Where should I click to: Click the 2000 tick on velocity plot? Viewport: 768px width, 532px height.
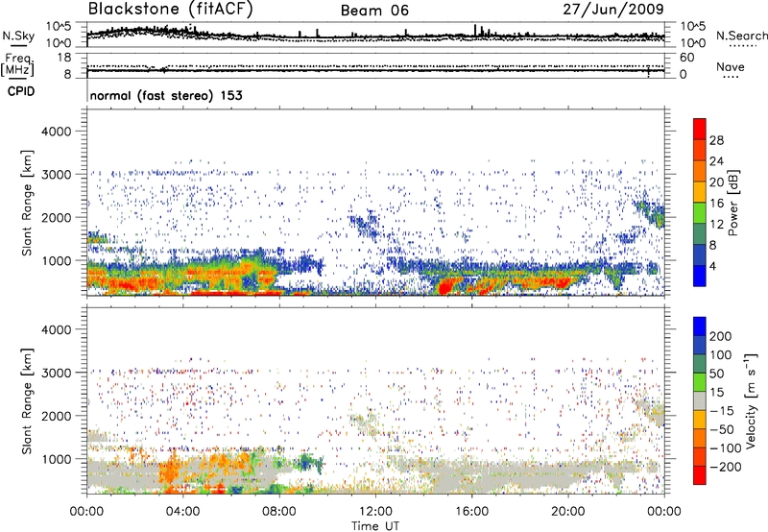(56, 416)
